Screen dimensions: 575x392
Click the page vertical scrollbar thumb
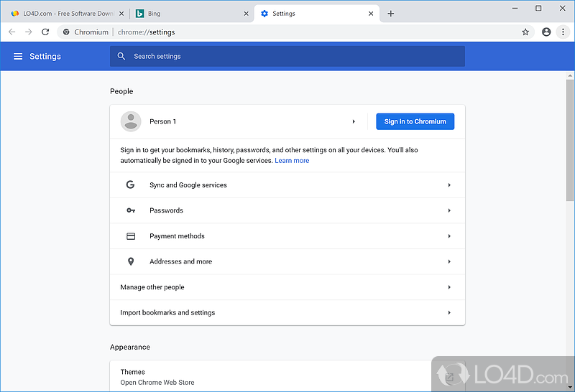coord(569,140)
